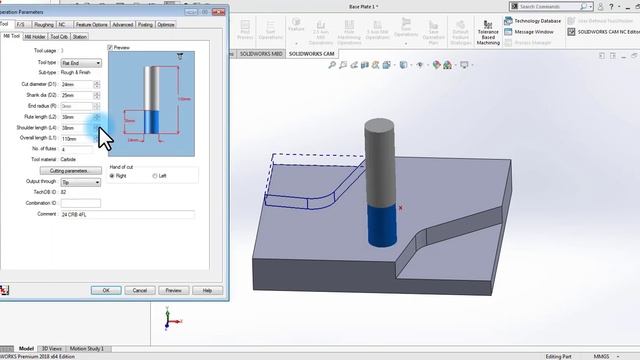The image size is (640, 360).
Task: Click the Previous View icon
Action: pos(354,65)
